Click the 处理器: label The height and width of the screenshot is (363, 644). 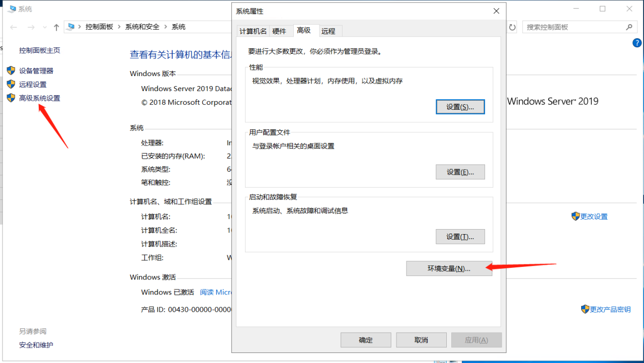tap(152, 143)
